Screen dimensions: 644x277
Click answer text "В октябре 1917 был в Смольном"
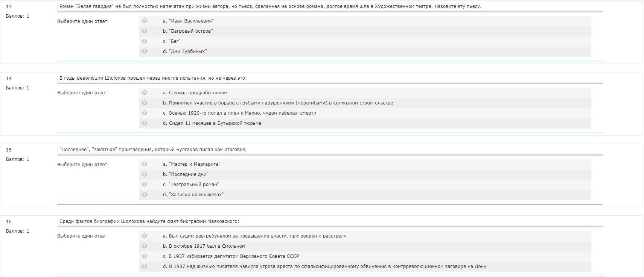click(x=204, y=246)
